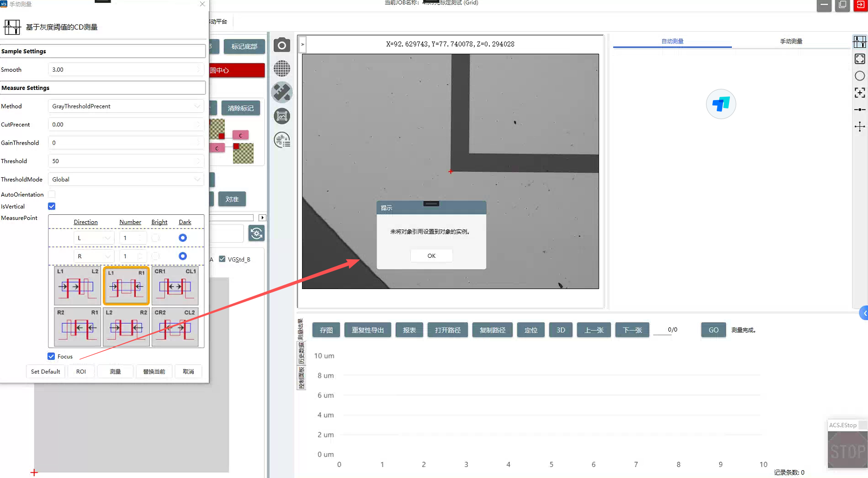Click the grid wafer map icon

[x=282, y=68]
